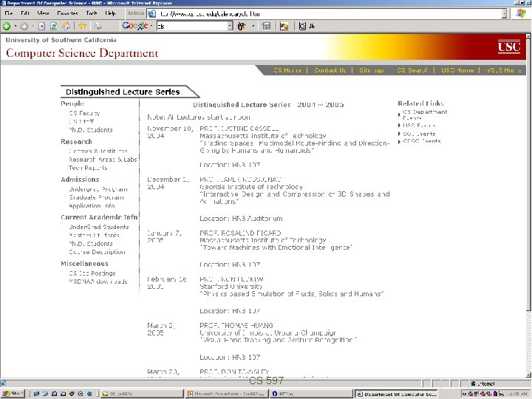Refresh the page with Refresh icon
532x399 pixels.
point(54,26)
